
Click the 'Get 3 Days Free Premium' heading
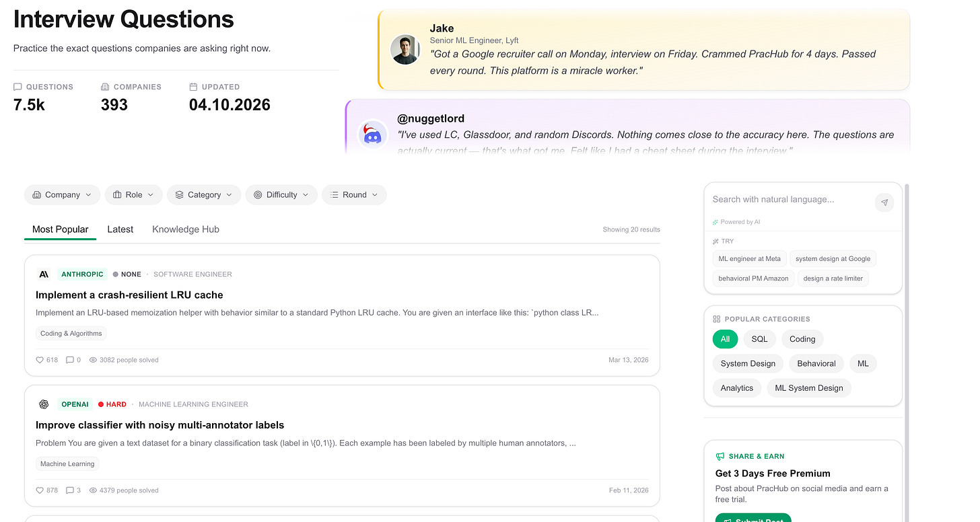click(773, 474)
